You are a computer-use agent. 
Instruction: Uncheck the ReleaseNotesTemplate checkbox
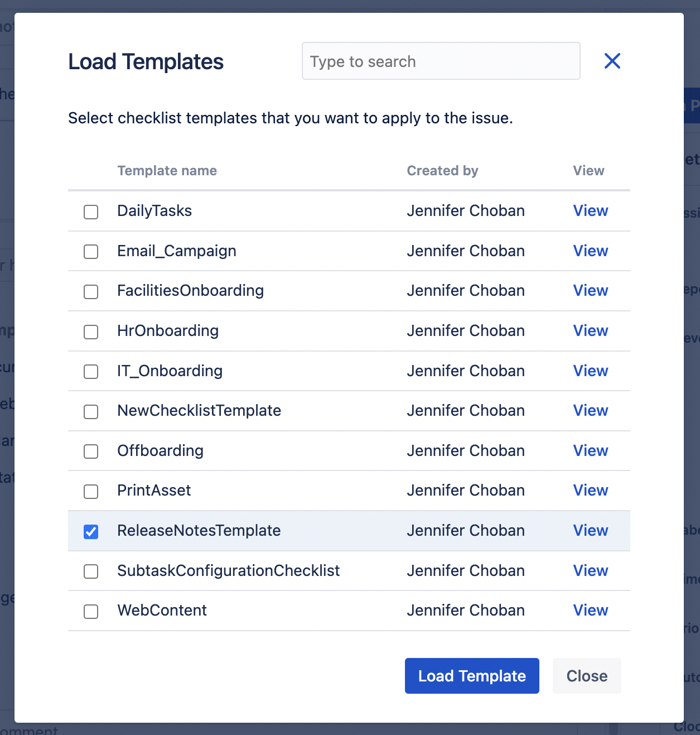point(90,531)
